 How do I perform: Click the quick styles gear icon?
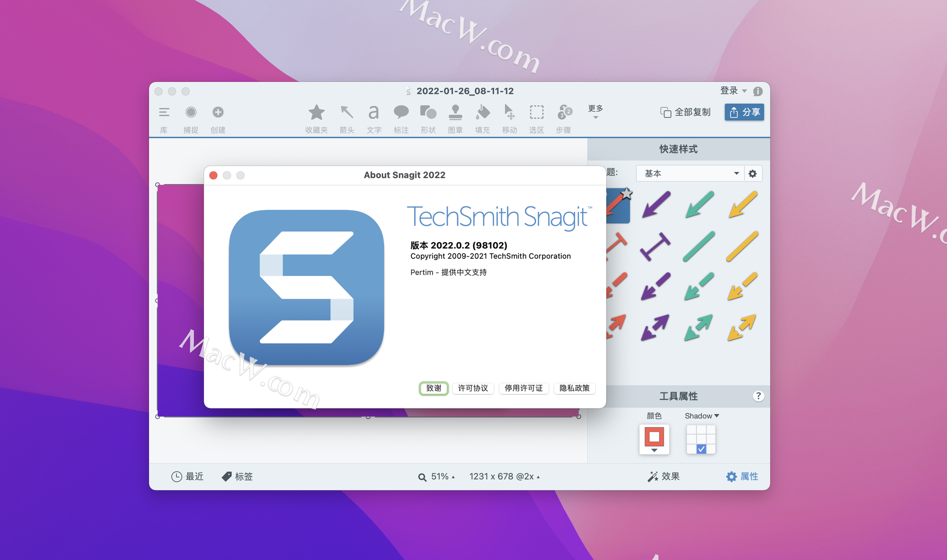pos(753,174)
